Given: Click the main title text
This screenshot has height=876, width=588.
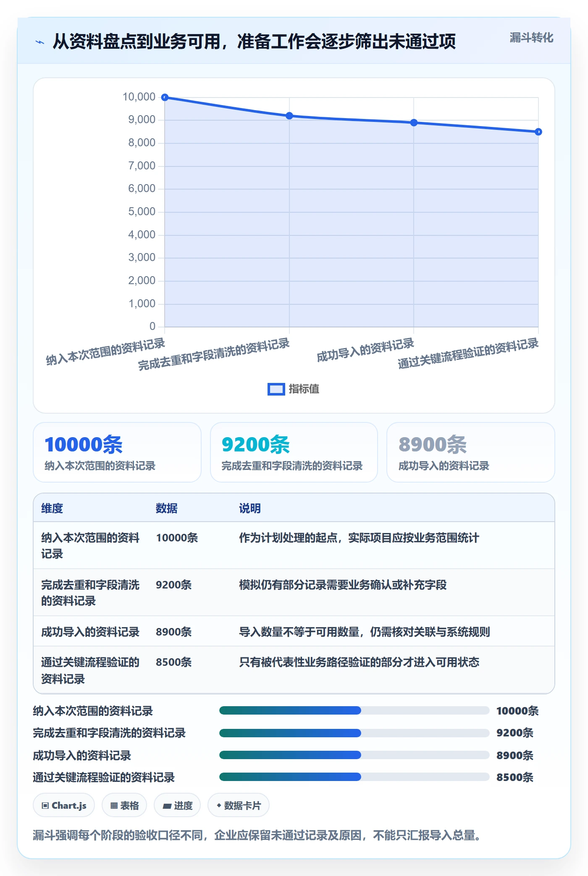Looking at the screenshot, I should click(254, 41).
